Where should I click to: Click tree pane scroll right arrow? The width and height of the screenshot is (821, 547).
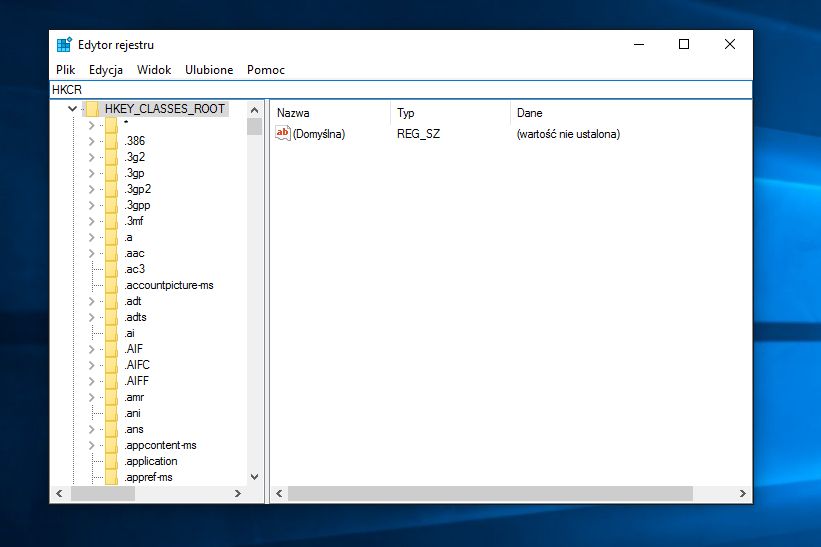point(238,493)
